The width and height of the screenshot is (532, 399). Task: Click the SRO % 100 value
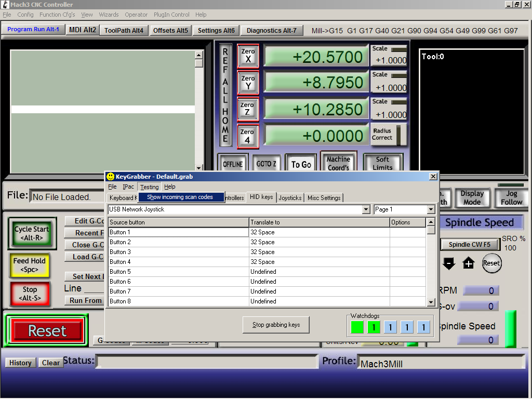pyautogui.click(x=510, y=248)
